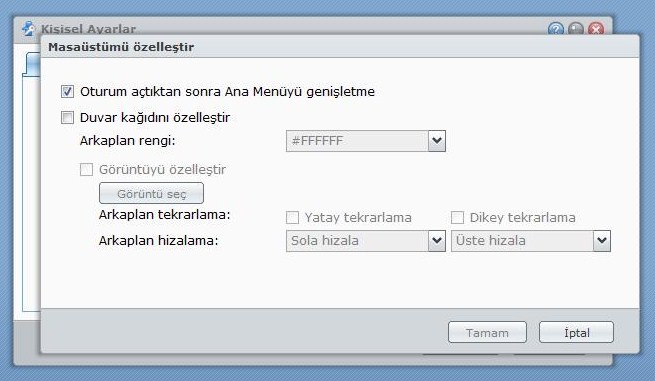The image size is (655, 381).
Task: Click inside the Sola hizala combo box
Action: pyautogui.click(x=357, y=241)
